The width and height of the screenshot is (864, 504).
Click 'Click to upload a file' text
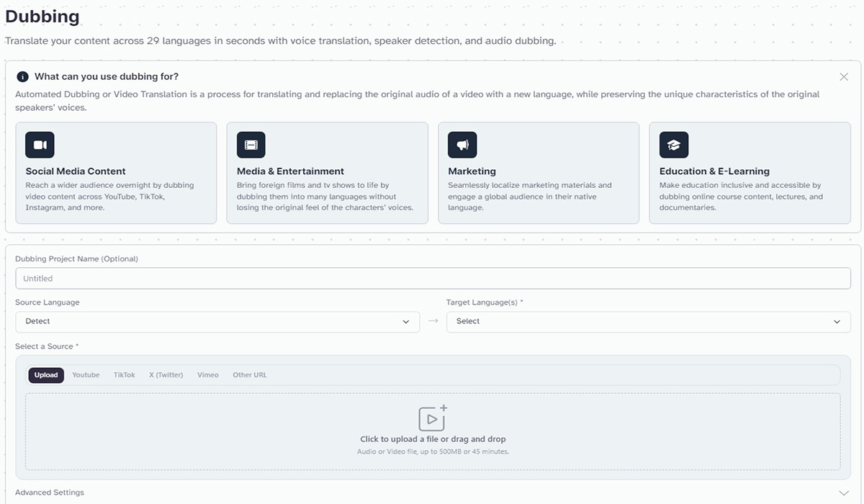(x=433, y=439)
